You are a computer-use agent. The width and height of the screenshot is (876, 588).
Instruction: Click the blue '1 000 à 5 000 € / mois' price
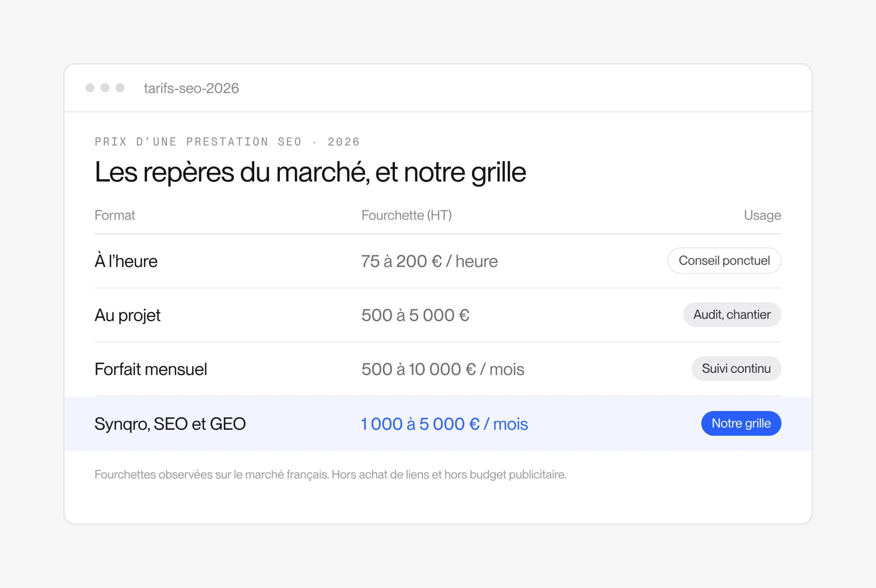coord(444,424)
